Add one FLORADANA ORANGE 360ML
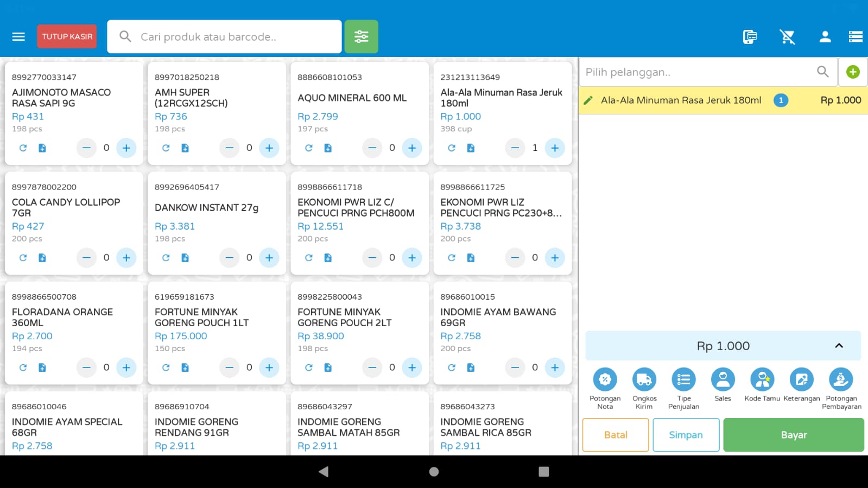This screenshot has height=488, width=868. click(126, 367)
